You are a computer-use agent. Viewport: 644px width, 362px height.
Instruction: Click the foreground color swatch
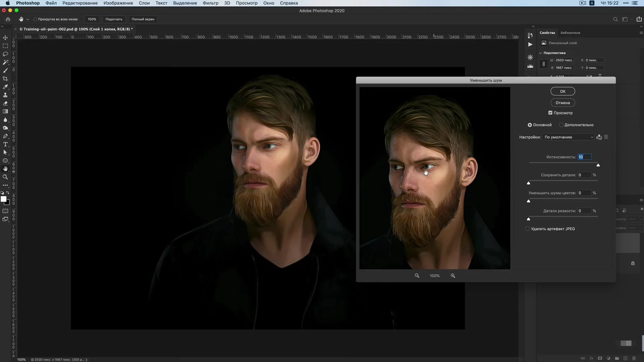point(3,199)
